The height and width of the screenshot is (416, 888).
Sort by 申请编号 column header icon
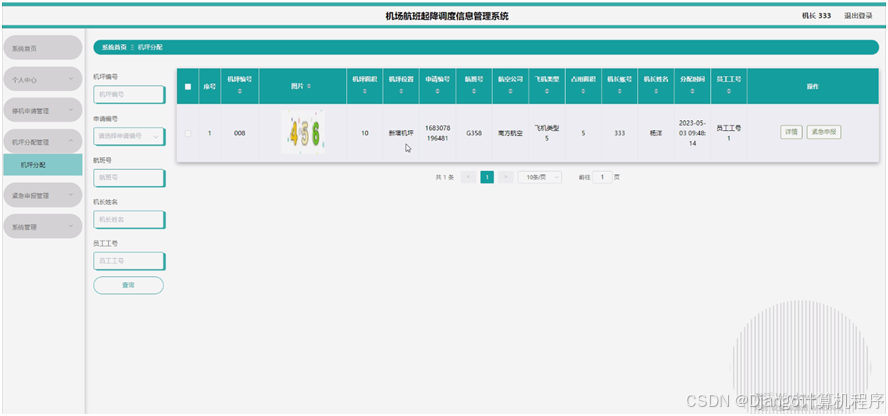pyautogui.click(x=437, y=91)
